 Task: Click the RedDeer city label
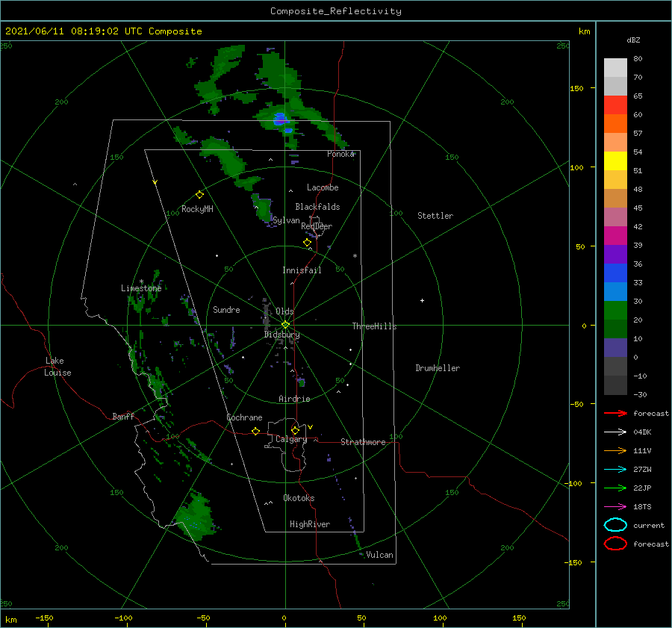tap(317, 226)
